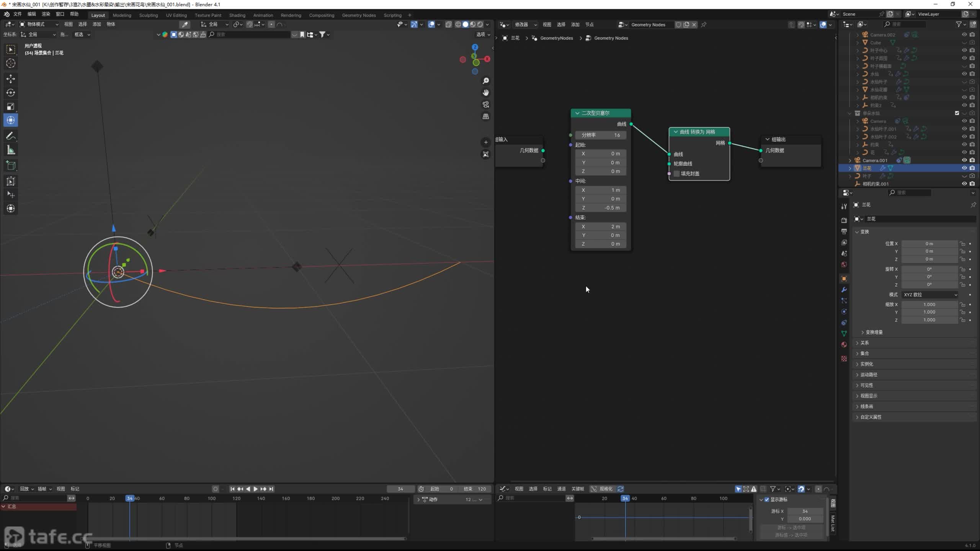Click the 规格化 button in graph editor
This screenshot has height=551, width=980.
(x=602, y=489)
